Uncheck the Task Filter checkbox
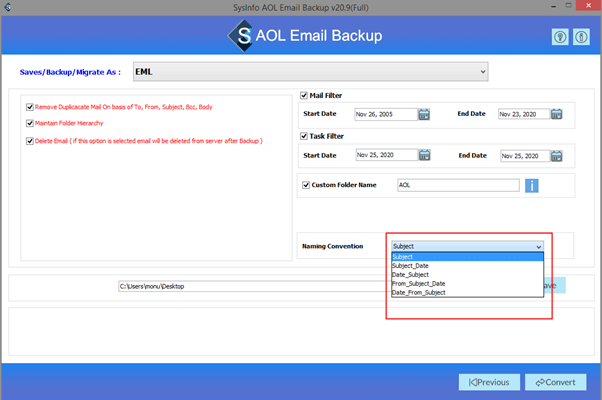Image resolution: width=602 pixels, height=400 pixels. (304, 136)
